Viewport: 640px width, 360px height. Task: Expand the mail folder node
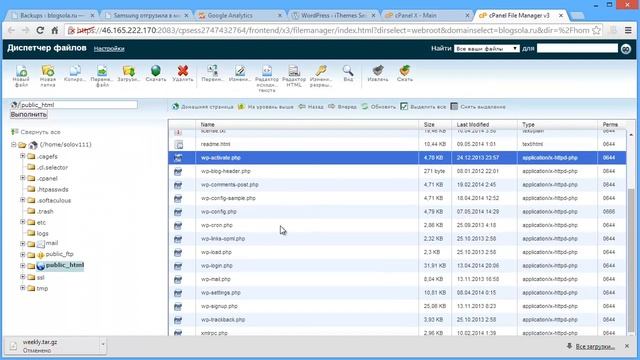(23, 244)
